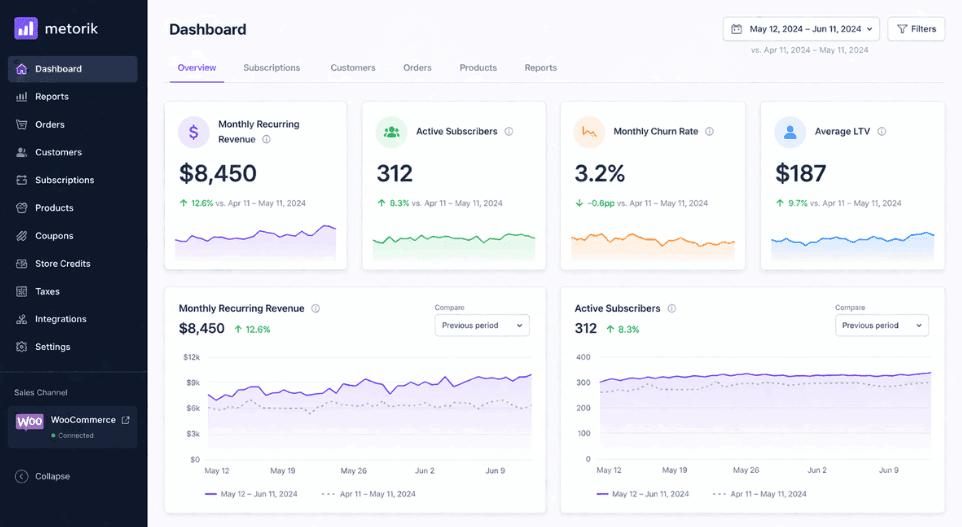This screenshot has height=527, width=962.
Task: Click info icon on Active Subscribers card
Action: coord(509,131)
